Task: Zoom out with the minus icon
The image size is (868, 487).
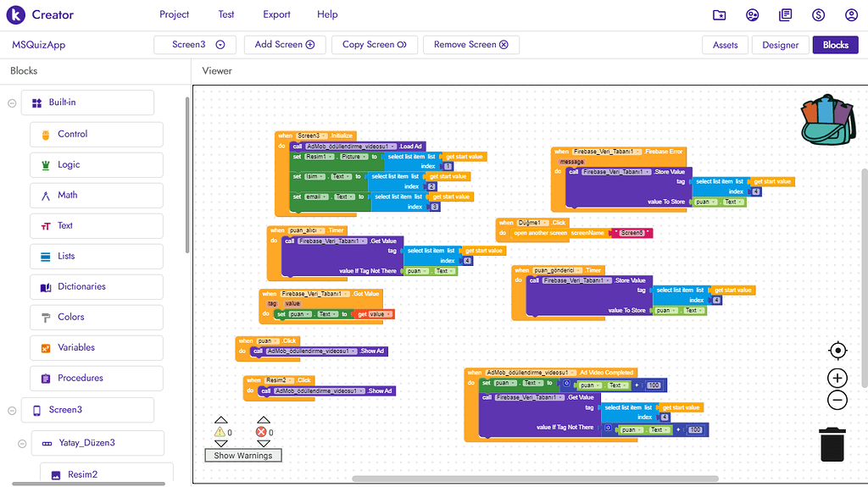Action: [x=837, y=401]
